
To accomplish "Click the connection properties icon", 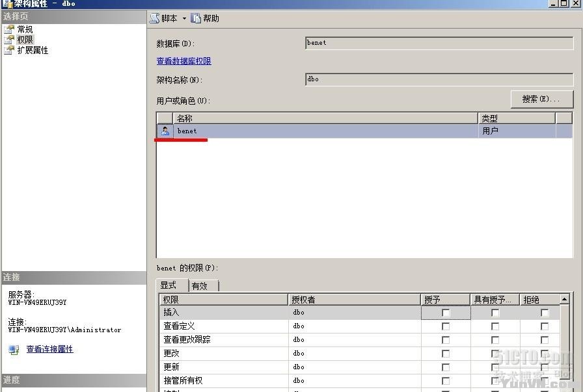I will tap(14, 349).
